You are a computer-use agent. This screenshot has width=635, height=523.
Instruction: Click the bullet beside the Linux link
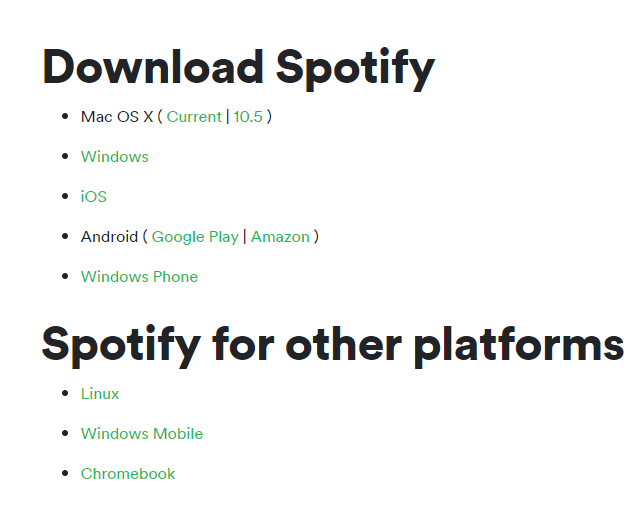click(x=65, y=393)
